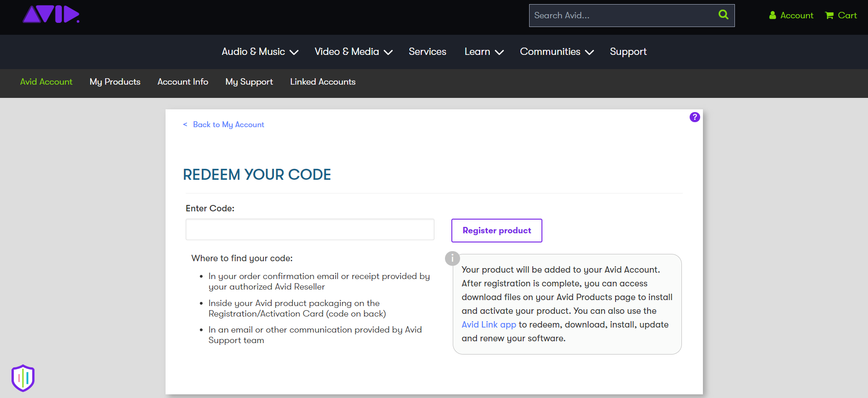868x398 pixels.
Task: Click the REDEEM YOUR CODE heading
Action: 257,175
